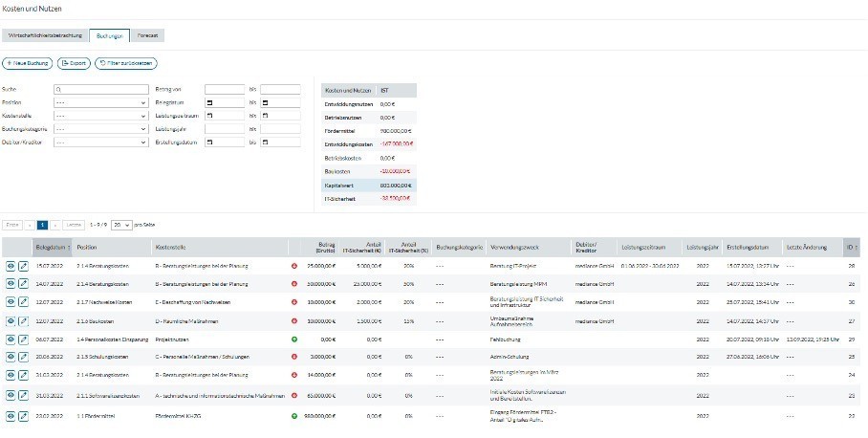Expand the Position filter dropdown
Image resolution: width=868 pixels, height=438 pixels.
(101, 103)
